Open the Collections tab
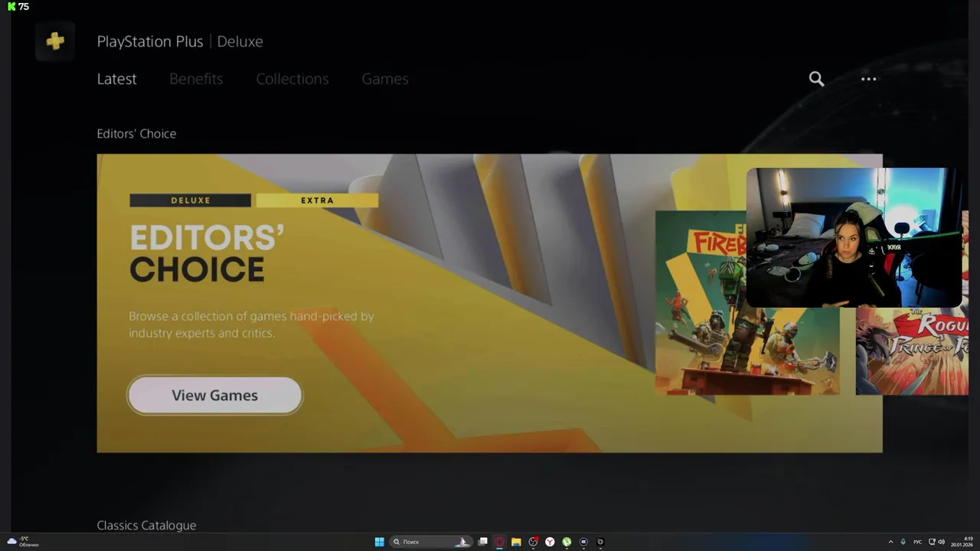This screenshot has height=551, width=980. pos(292,79)
